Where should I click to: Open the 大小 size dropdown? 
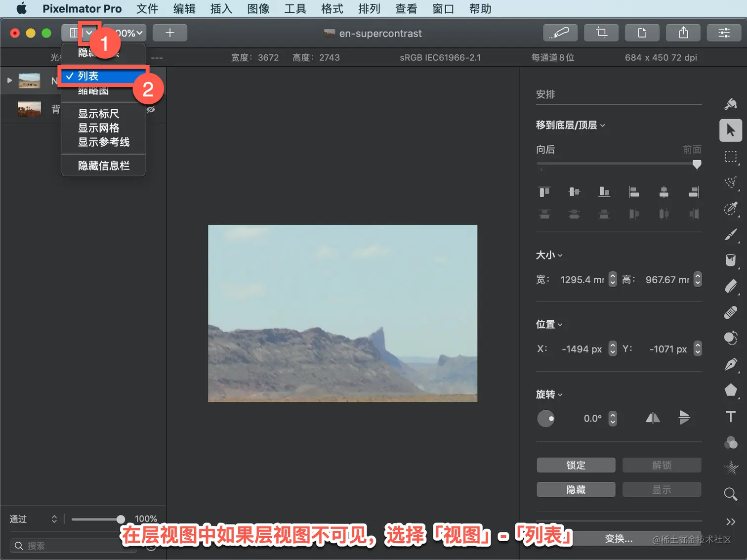[x=549, y=255]
